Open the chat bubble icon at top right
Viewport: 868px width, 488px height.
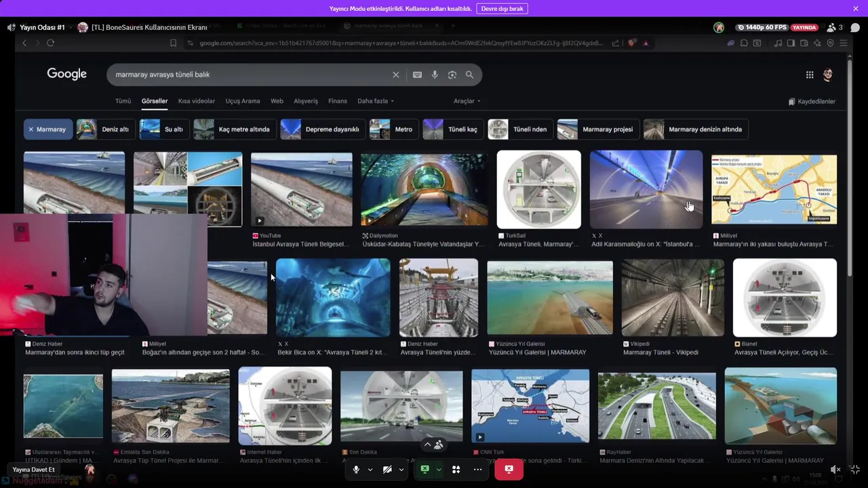(x=855, y=28)
